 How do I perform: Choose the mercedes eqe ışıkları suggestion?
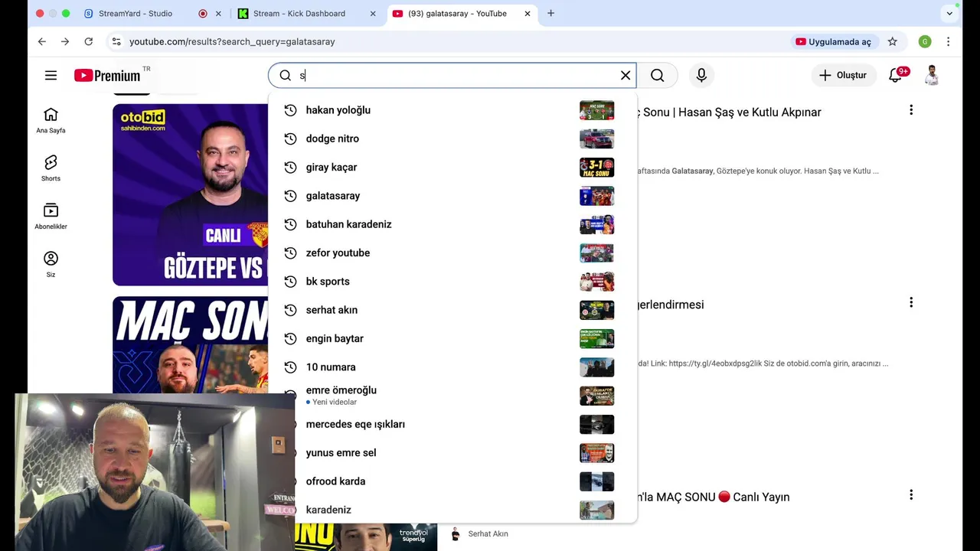pyautogui.click(x=452, y=424)
